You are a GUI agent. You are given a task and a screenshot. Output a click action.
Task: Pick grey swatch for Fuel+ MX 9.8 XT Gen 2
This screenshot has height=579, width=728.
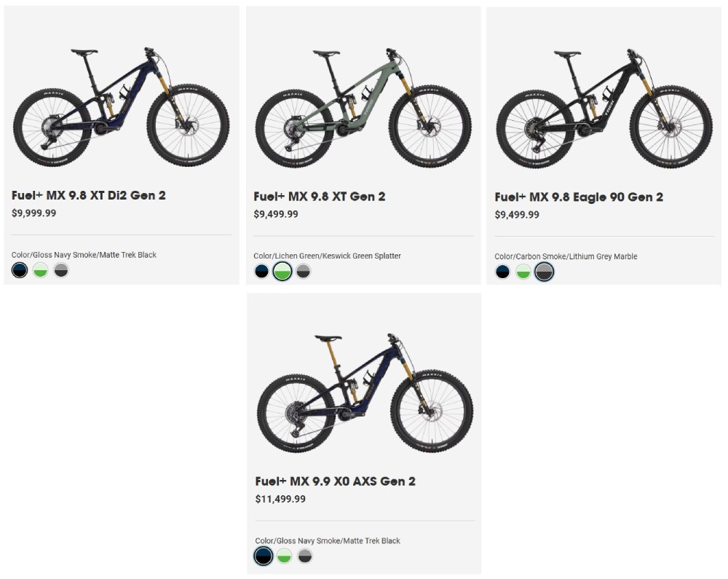click(x=304, y=272)
